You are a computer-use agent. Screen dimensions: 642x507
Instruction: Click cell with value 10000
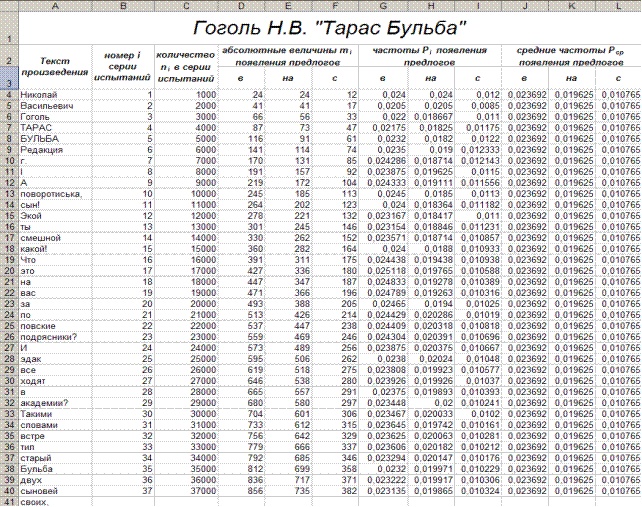186,194
